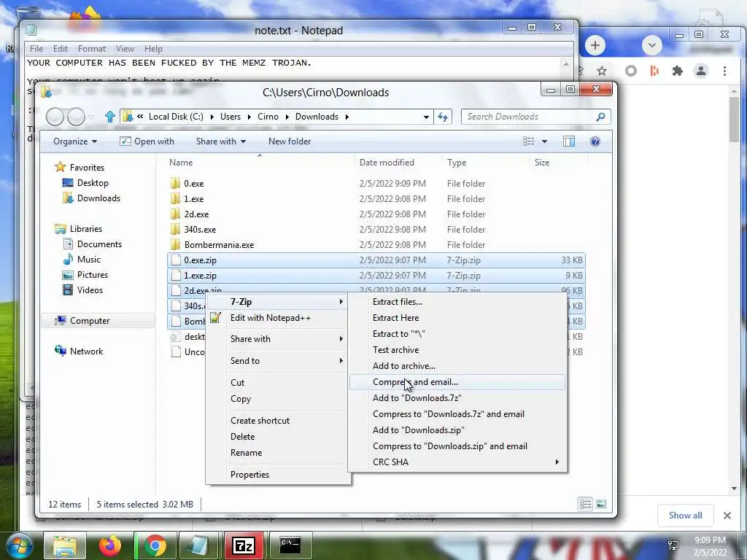Choose Extract Here in 7-Zip menu

click(x=457, y=318)
